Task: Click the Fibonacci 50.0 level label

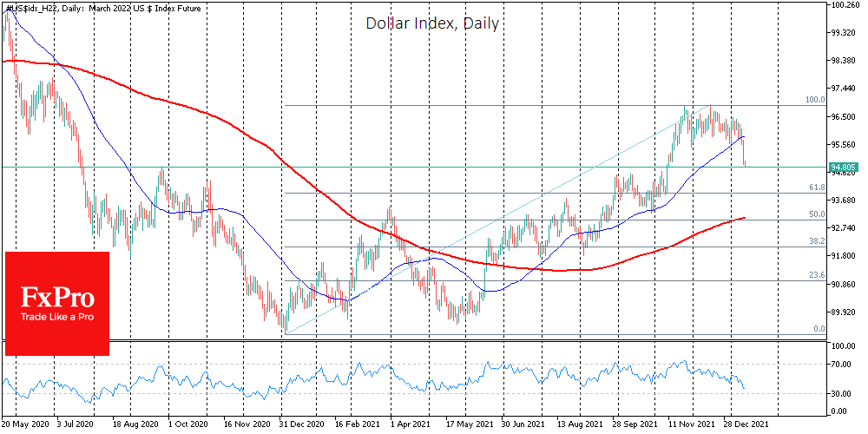Action: (x=816, y=214)
